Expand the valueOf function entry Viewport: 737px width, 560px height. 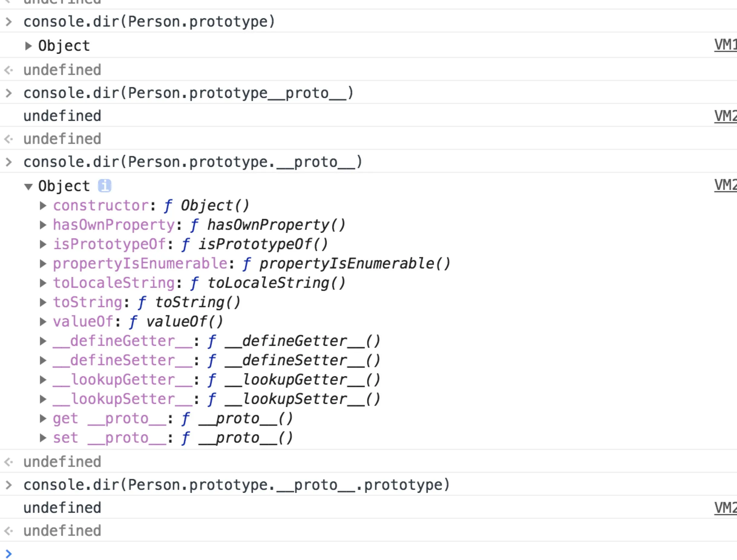click(x=43, y=321)
